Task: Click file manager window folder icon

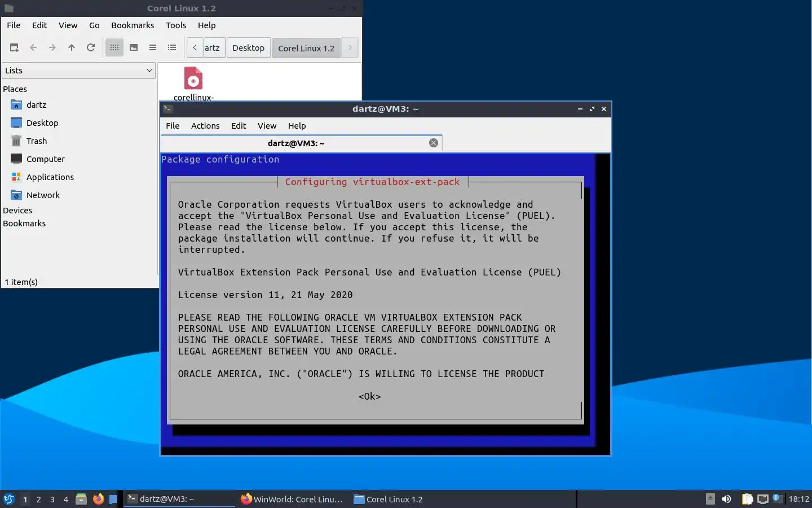Action: pyautogui.click(x=8, y=8)
